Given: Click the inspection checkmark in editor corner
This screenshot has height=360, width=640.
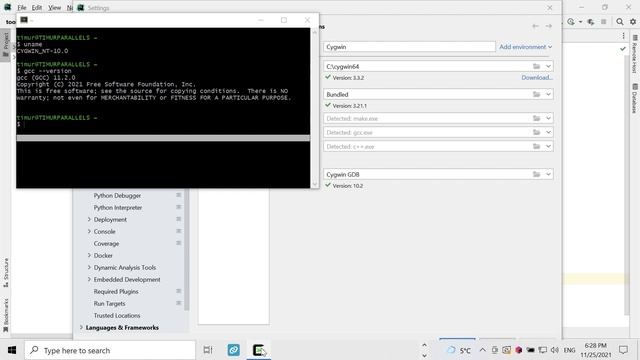Looking at the screenshot, I should tap(622, 49).
